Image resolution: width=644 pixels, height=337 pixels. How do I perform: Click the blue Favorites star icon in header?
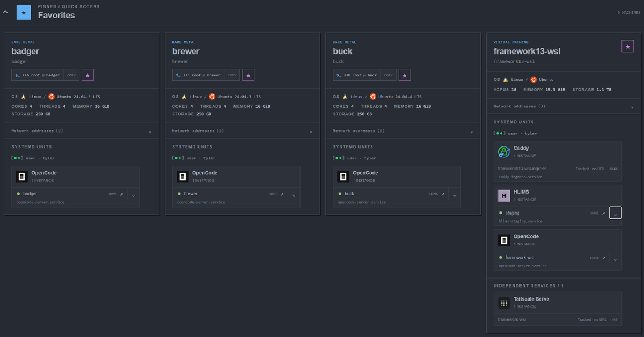tap(24, 12)
